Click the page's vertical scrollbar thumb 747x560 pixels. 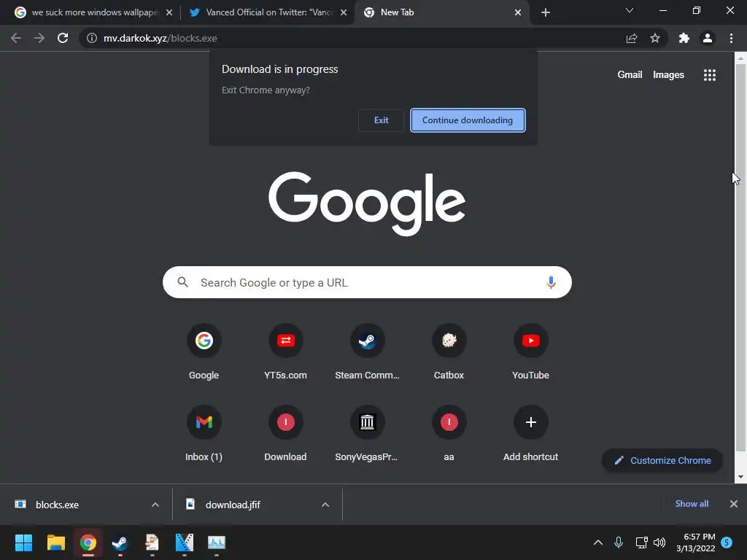(x=740, y=257)
